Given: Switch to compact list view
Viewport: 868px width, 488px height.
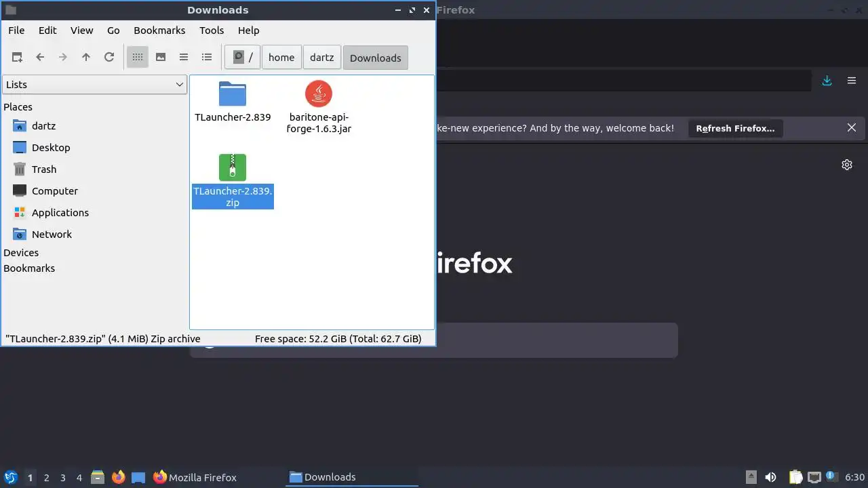Looking at the screenshot, I should click(x=184, y=58).
